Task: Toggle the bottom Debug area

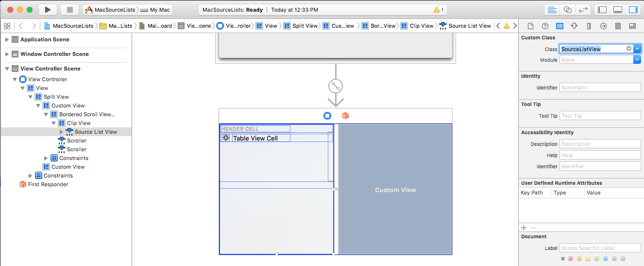Action: (x=617, y=10)
